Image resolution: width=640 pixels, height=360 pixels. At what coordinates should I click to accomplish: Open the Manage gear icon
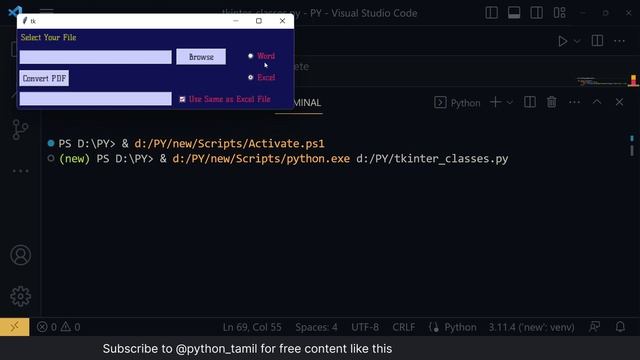pyautogui.click(x=20, y=296)
